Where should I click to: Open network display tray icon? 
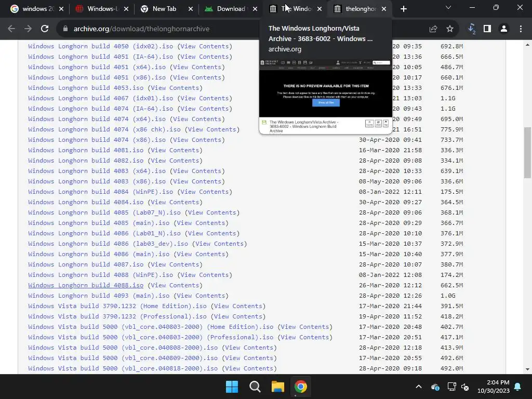coord(451,387)
